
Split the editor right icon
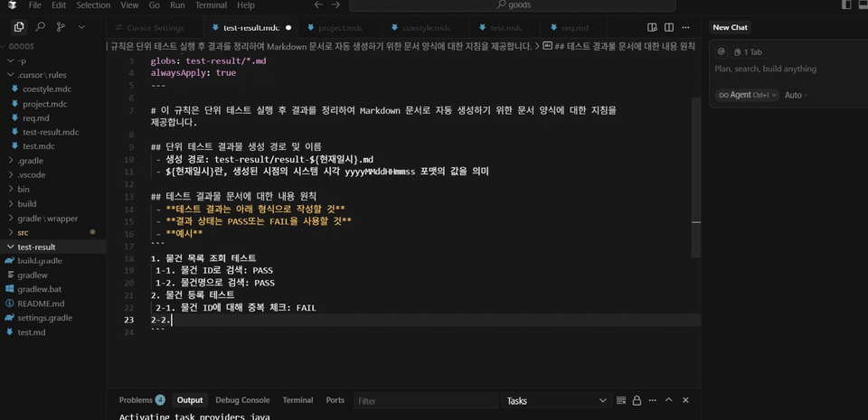669,27
